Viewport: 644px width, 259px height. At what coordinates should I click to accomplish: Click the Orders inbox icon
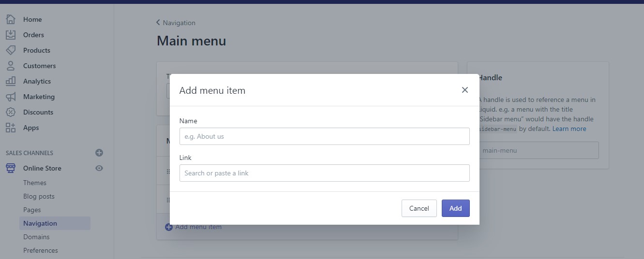11,35
